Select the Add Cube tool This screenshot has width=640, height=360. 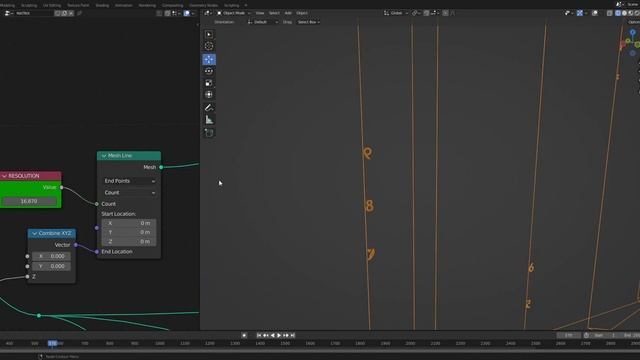(x=209, y=133)
